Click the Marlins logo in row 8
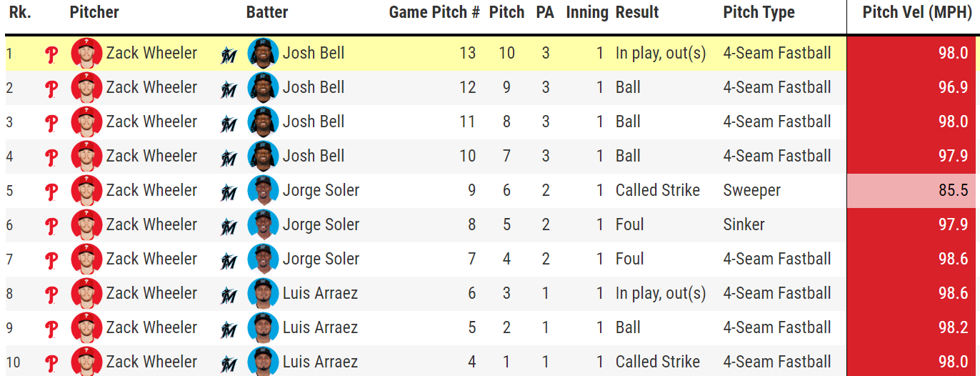The width and height of the screenshot is (980, 376). point(229,295)
